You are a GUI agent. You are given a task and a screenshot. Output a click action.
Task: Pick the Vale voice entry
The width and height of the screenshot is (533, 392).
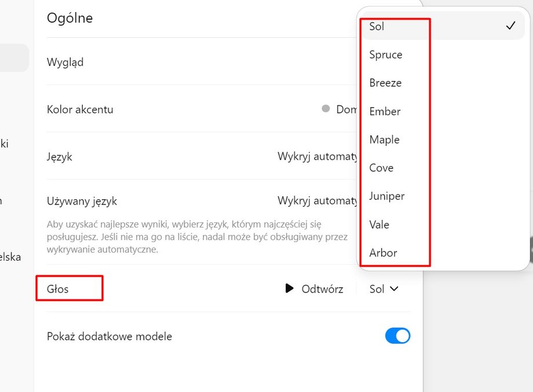(379, 224)
